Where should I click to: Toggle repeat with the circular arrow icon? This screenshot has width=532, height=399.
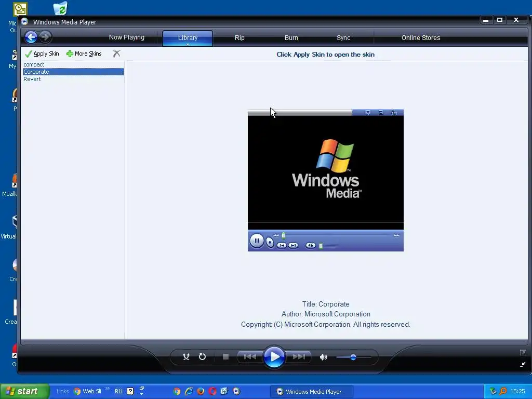pos(202,356)
